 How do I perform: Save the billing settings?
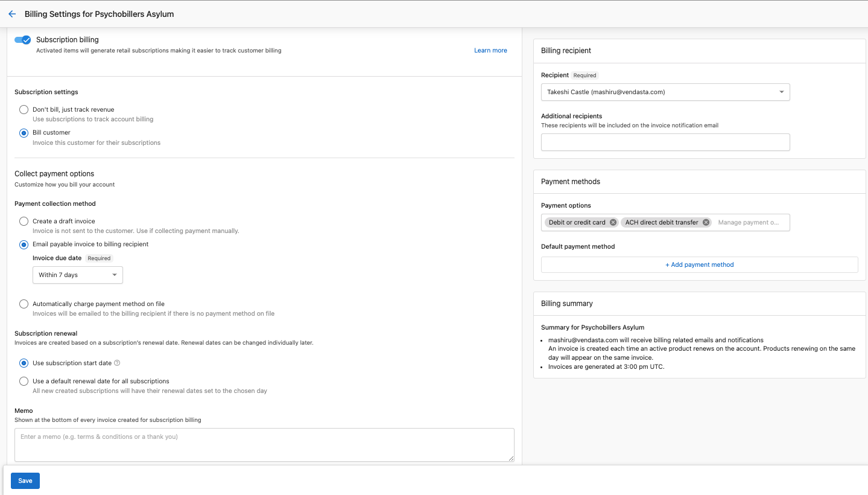25,481
